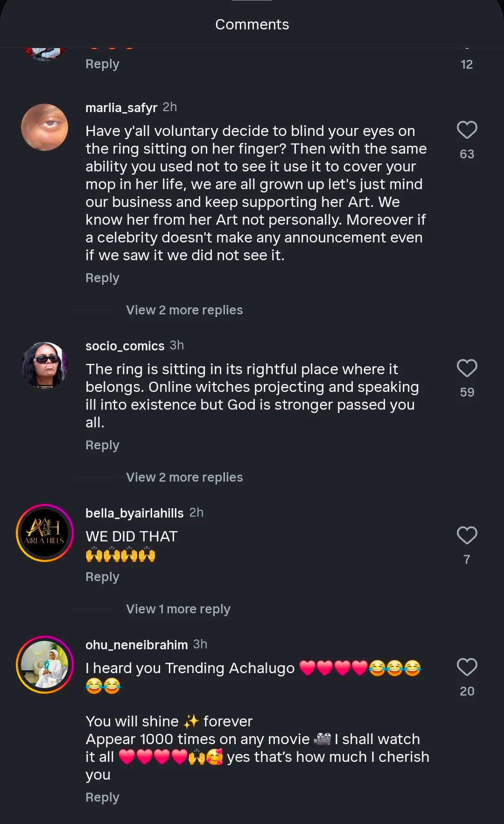
Task: Visit the ohu_neneibrahim username link
Action: [136, 645]
